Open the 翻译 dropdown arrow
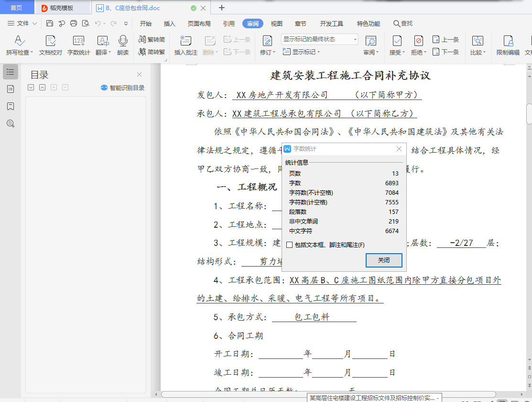The height and width of the screenshot is (402, 532). tap(109, 52)
